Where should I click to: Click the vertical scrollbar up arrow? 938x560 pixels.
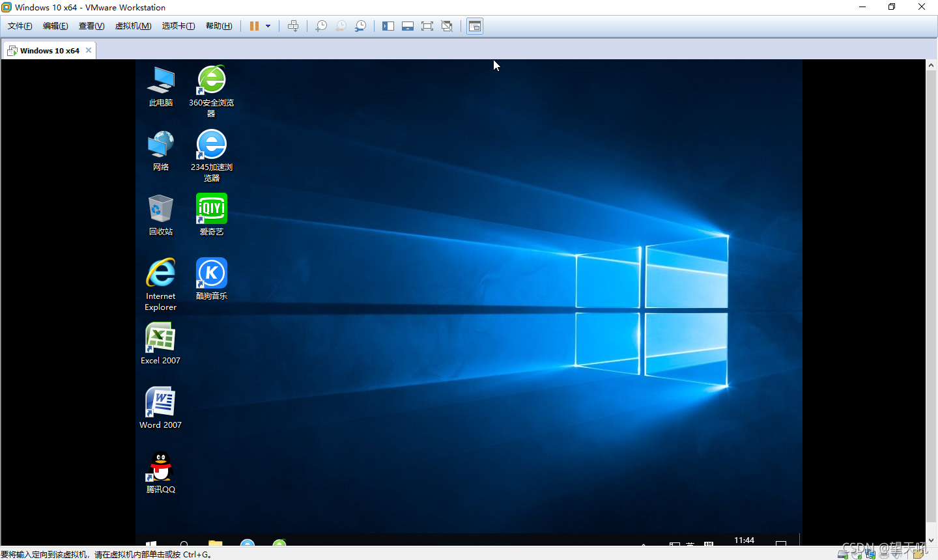931,65
